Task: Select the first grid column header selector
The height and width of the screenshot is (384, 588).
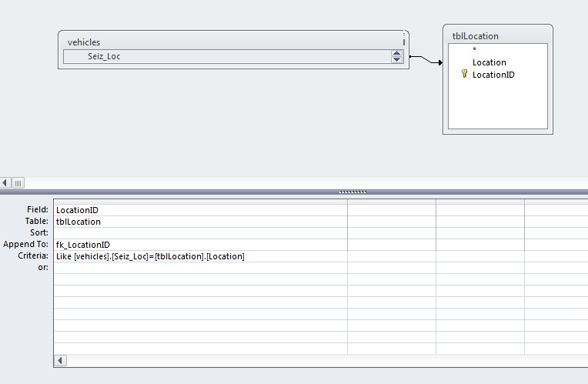Action: 200,202
